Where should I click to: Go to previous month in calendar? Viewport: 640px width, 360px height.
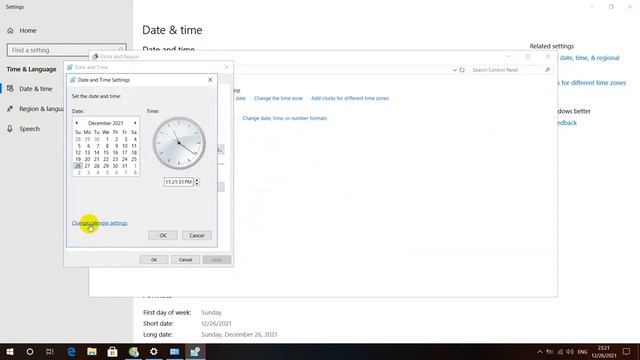point(76,123)
